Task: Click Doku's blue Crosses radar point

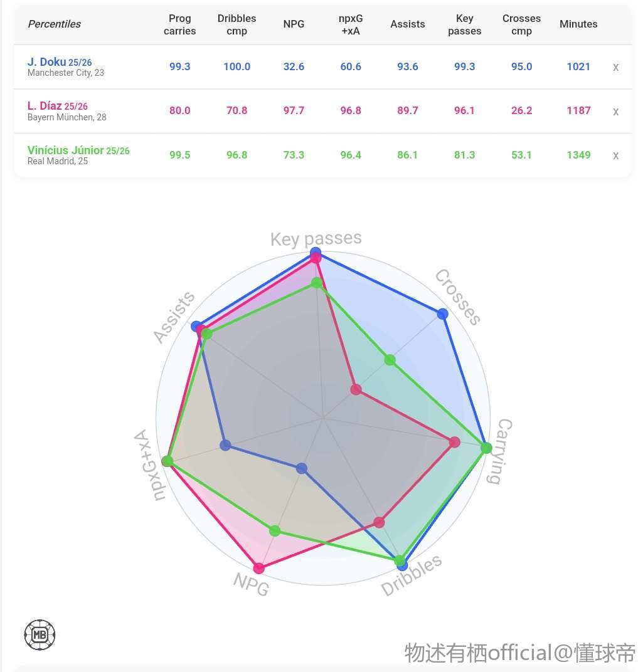Action: [443, 314]
